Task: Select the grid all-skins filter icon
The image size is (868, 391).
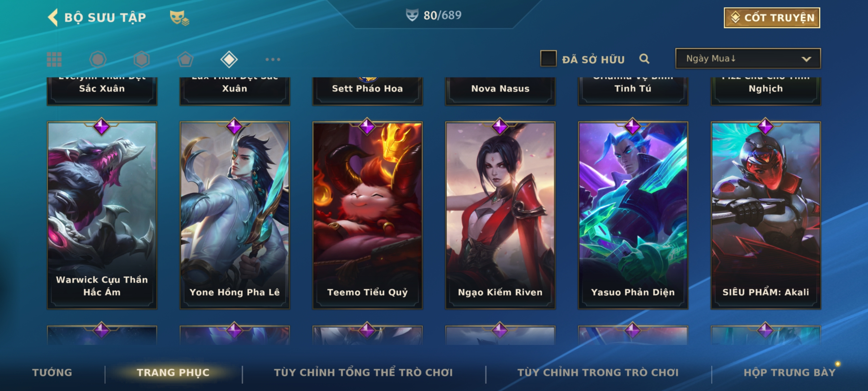Action: click(x=54, y=59)
